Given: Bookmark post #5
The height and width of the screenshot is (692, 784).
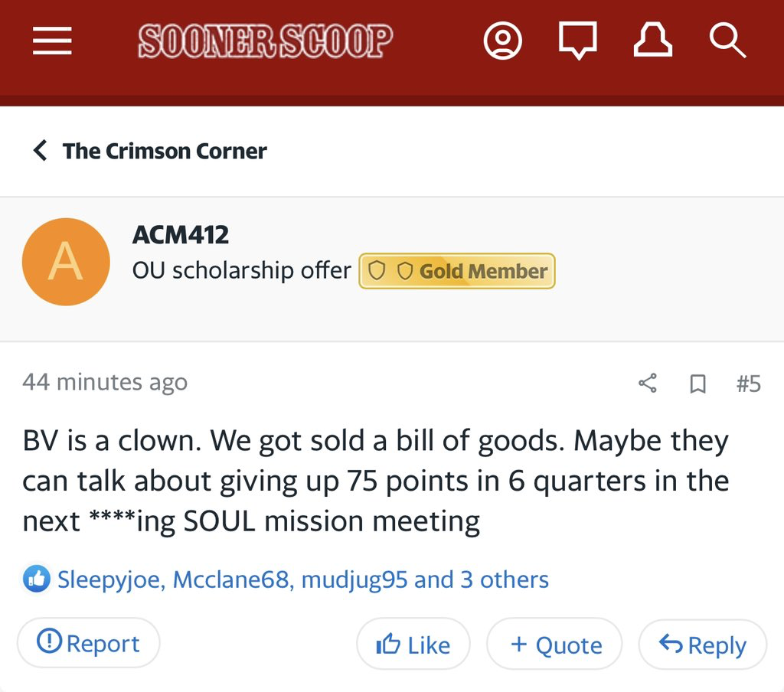Looking at the screenshot, I should point(697,384).
